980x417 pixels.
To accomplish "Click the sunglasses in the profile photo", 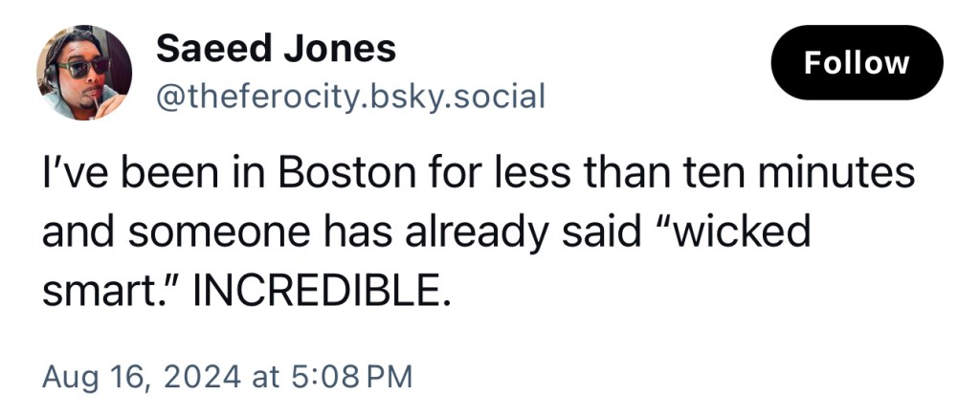I will (82, 66).
